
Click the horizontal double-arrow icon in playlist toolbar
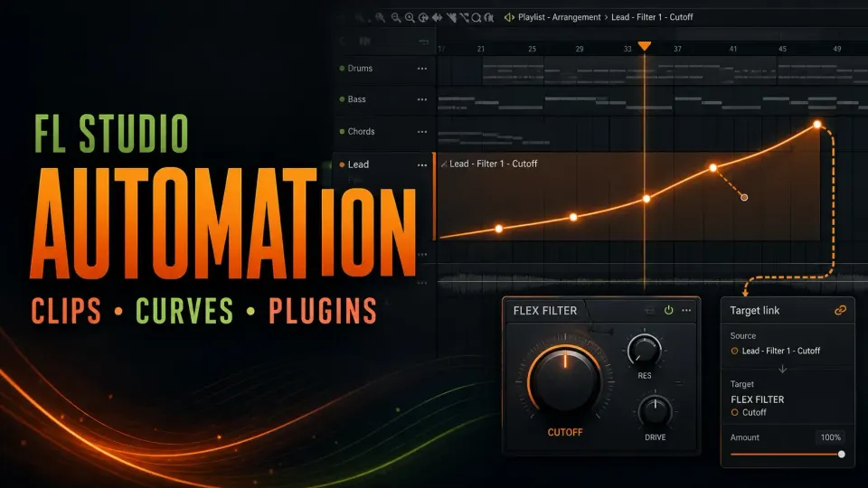click(437, 18)
